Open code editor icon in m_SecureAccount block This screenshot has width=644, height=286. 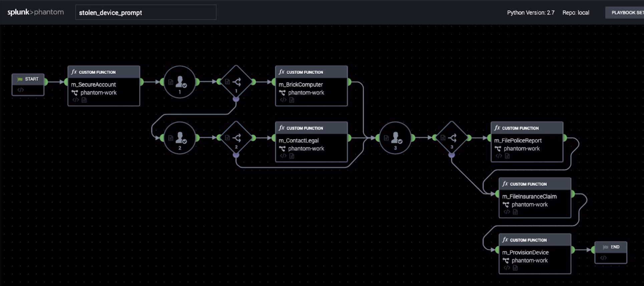pyautogui.click(x=76, y=100)
